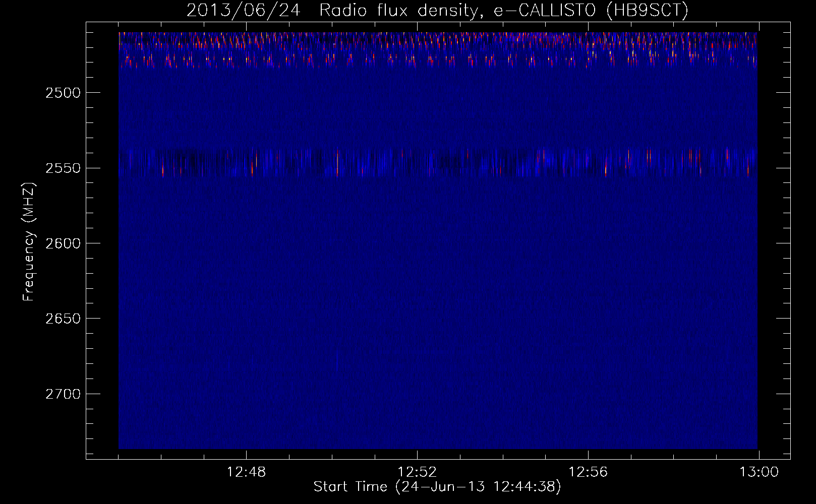Click the date "2013/06/24" in the title
The height and width of the screenshot is (504, 816).
click(243, 10)
